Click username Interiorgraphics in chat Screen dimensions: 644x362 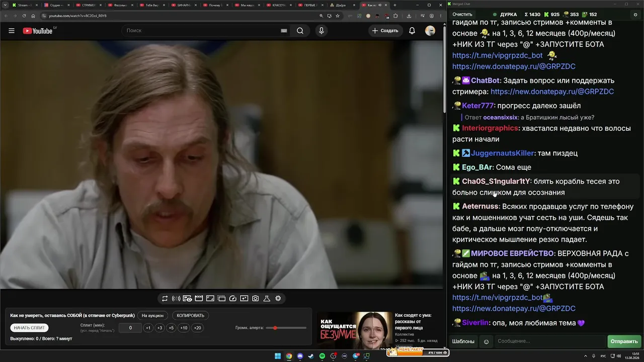pyautogui.click(x=490, y=128)
